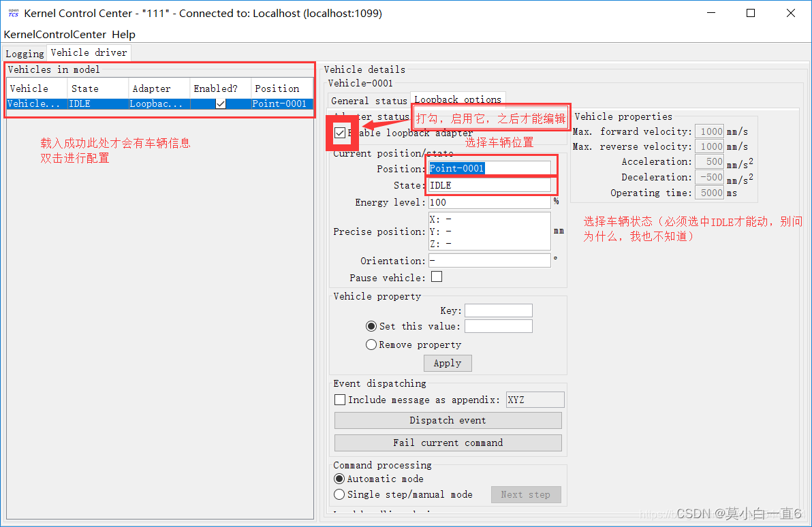
Task: Toggle Enable loopback adapter checkbox
Action: pos(340,133)
